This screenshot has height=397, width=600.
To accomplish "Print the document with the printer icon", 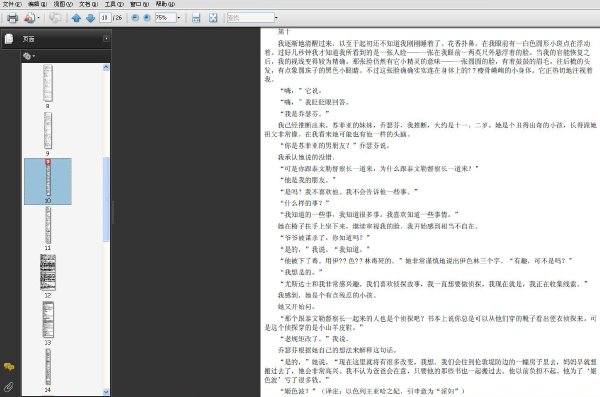I will click(x=12, y=18).
